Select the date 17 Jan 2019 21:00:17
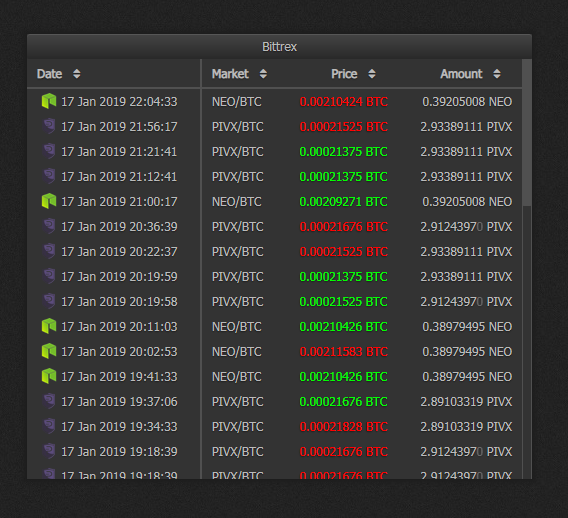The image size is (568, 518). pyautogui.click(x=119, y=202)
